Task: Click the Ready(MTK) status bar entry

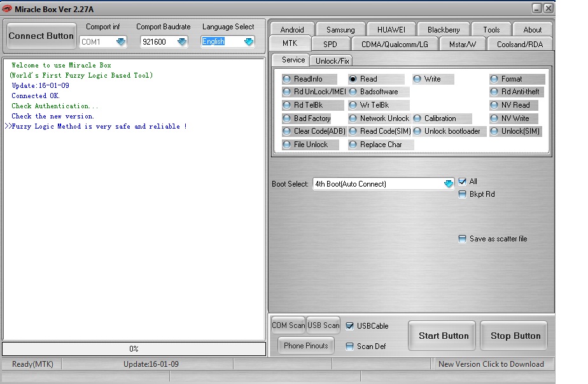Action: [x=32, y=364]
